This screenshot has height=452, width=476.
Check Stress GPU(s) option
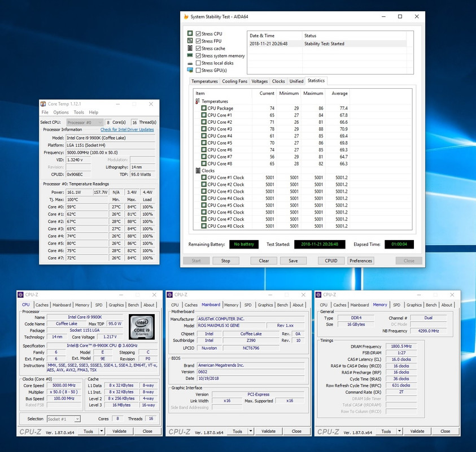(198, 70)
